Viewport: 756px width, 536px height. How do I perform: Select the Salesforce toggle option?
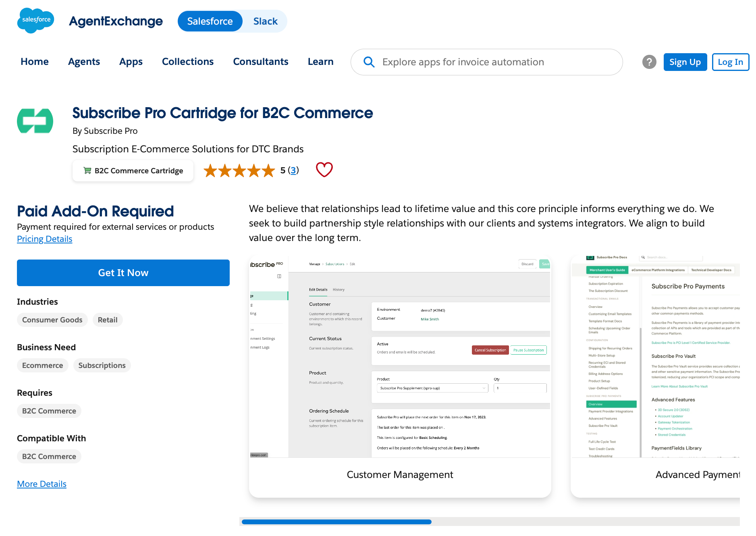click(x=210, y=21)
